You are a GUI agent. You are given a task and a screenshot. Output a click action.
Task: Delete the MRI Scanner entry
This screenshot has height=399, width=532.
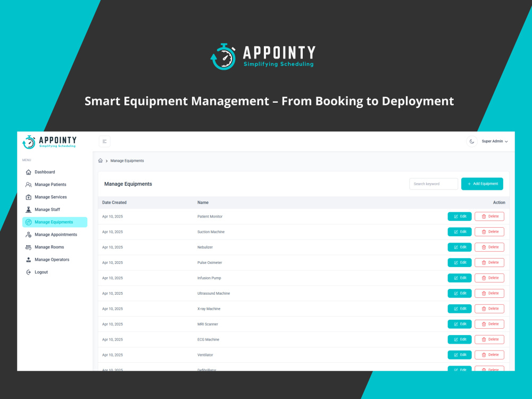489,324
